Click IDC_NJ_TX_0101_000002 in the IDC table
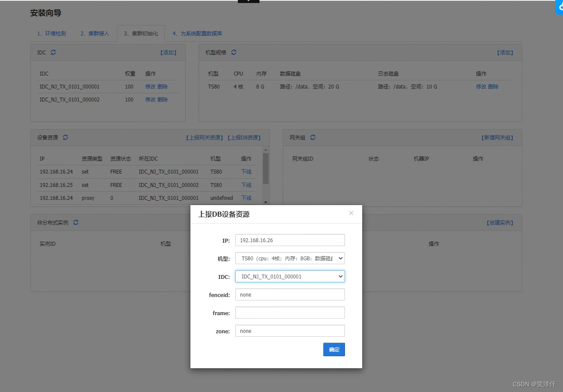This screenshot has height=392, width=563. pos(70,100)
